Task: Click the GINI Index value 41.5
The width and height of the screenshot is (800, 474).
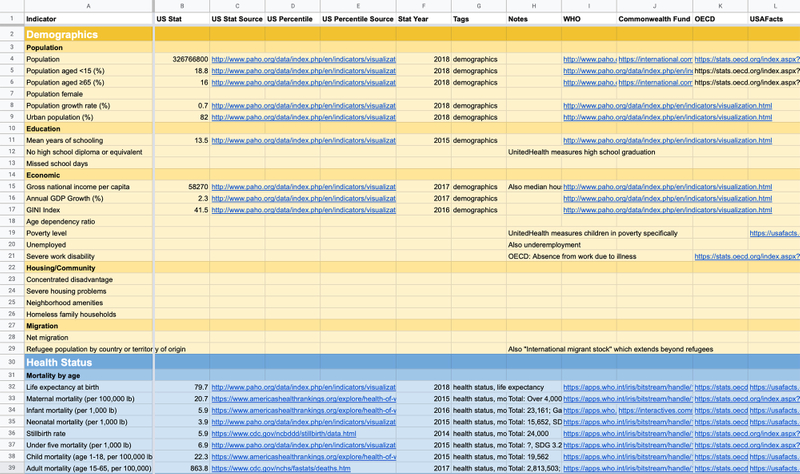Action: (x=201, y=210)
